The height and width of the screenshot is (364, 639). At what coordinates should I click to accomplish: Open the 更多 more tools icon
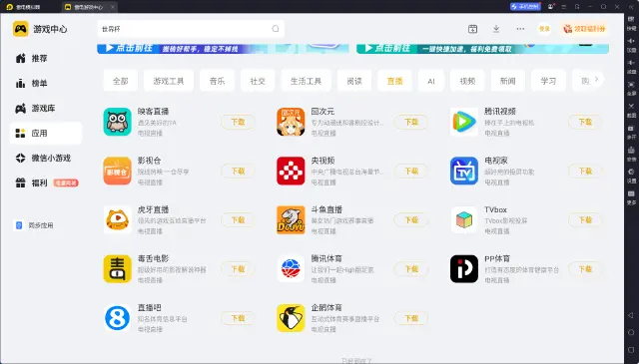[631, 196]
